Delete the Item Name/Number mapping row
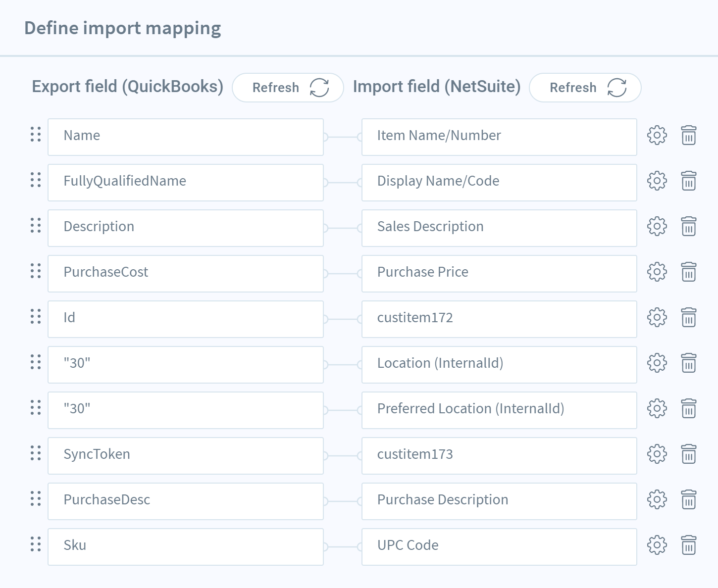 tap(689, 135)
